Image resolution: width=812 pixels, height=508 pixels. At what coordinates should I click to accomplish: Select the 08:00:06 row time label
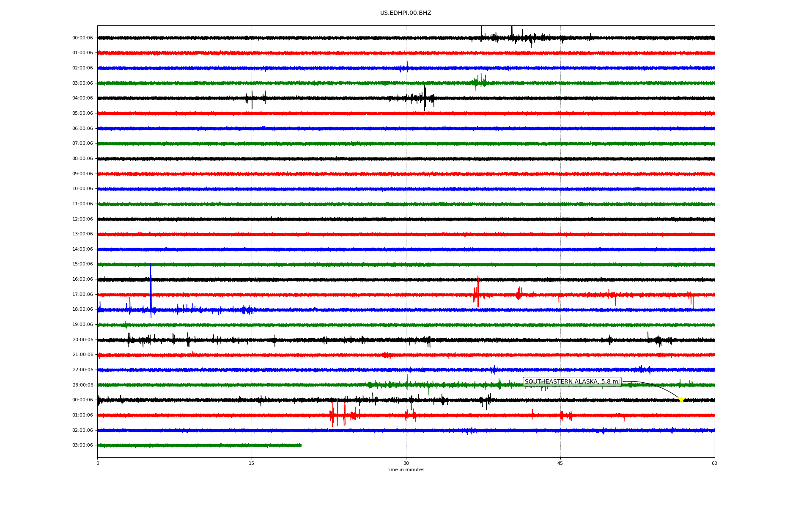[x=82, y=159]
